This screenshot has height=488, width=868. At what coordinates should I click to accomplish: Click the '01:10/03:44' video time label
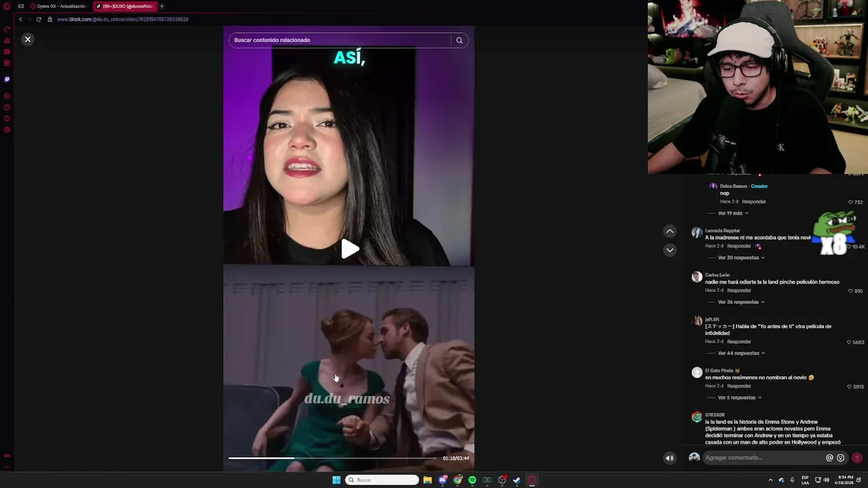coord(456,458)
